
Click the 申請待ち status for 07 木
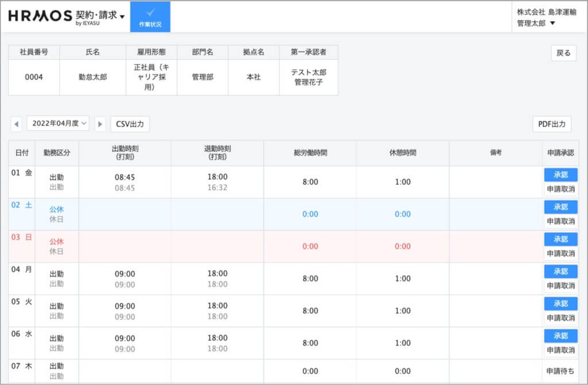[560, 371]
